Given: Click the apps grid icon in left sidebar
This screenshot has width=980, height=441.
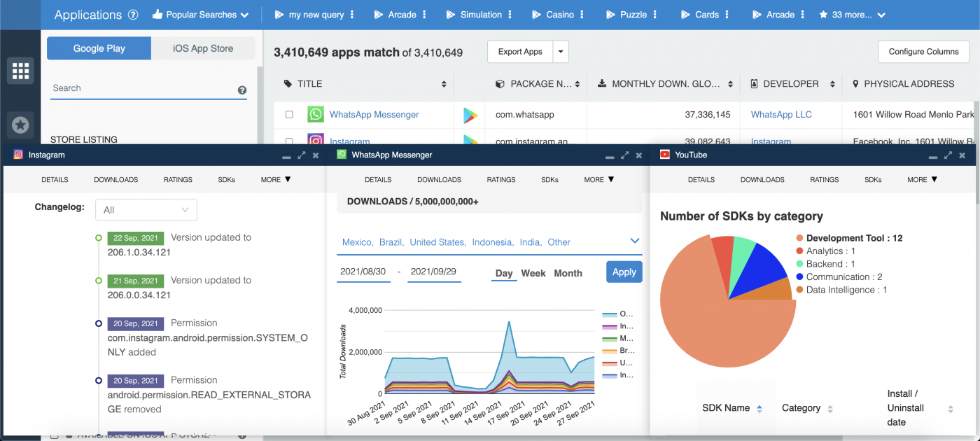Looking at the screenshot, I should point(20,71).
